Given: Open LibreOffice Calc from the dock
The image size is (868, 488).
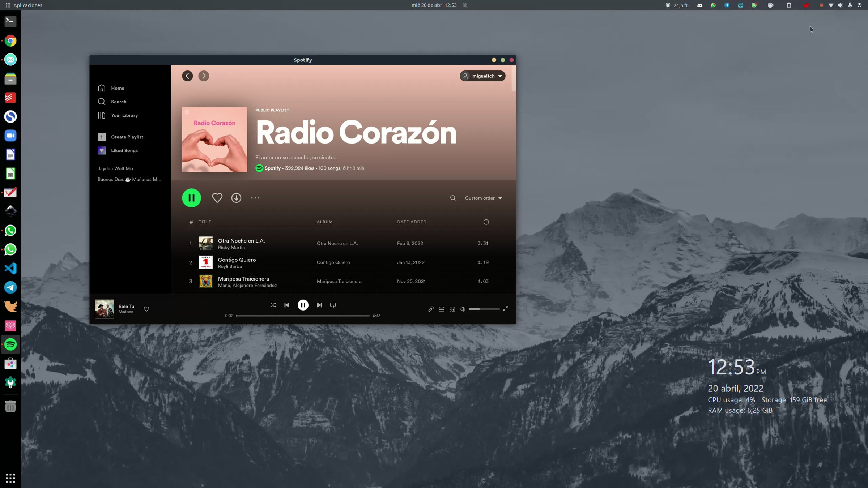Looking at the screenshot, I should [x=10, y=174].
